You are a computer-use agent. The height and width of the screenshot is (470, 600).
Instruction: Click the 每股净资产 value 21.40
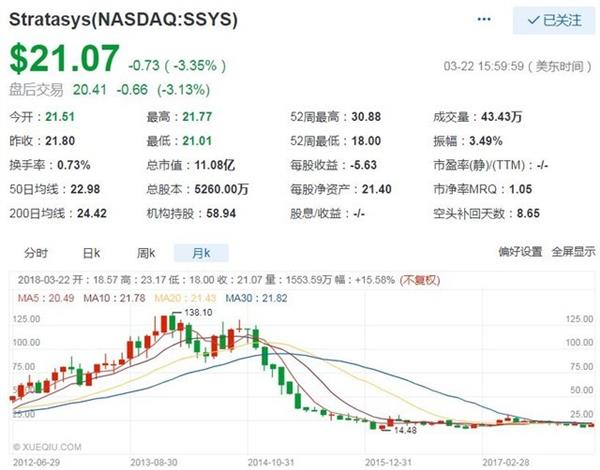tap(377, 189)
